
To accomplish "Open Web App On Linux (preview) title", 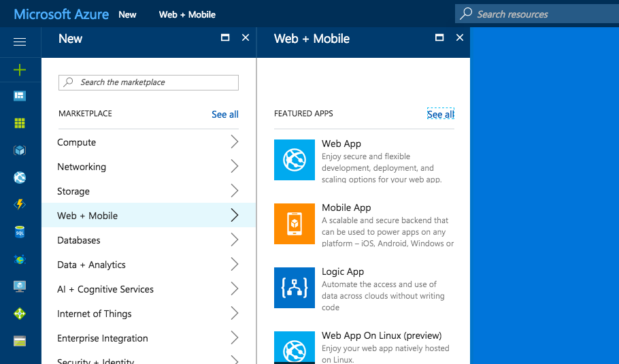I will coord(382,335).
